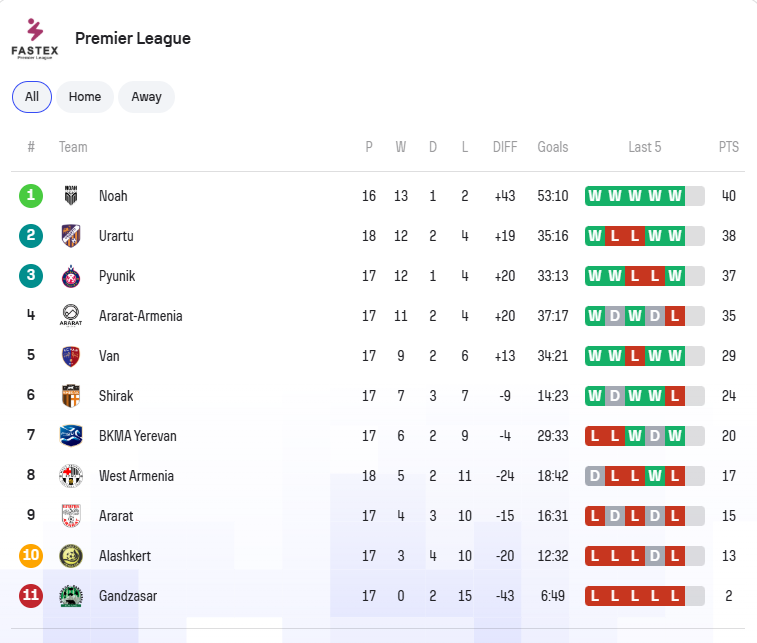Open the Ararat team name link
This screenshot has width=757, height=643.
[x=116, y=516]
